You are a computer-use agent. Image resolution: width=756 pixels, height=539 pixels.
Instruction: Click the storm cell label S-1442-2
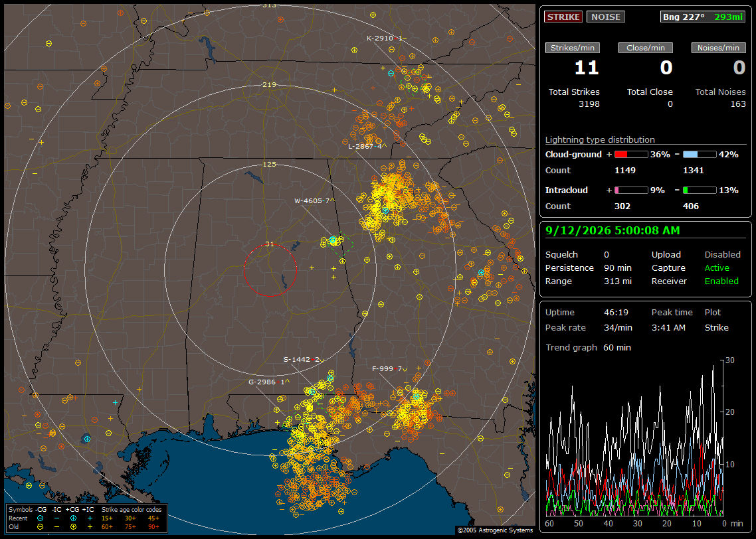pyautogui.click(x=304, y=359)
